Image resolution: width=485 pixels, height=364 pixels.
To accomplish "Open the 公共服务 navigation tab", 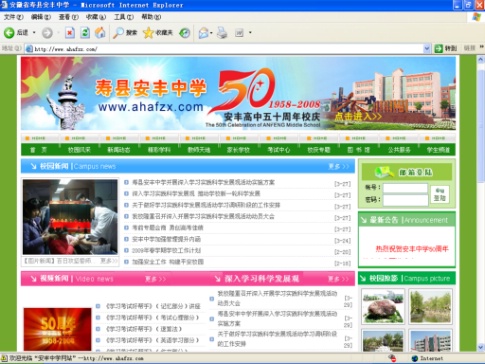I will tap(399, 150).
